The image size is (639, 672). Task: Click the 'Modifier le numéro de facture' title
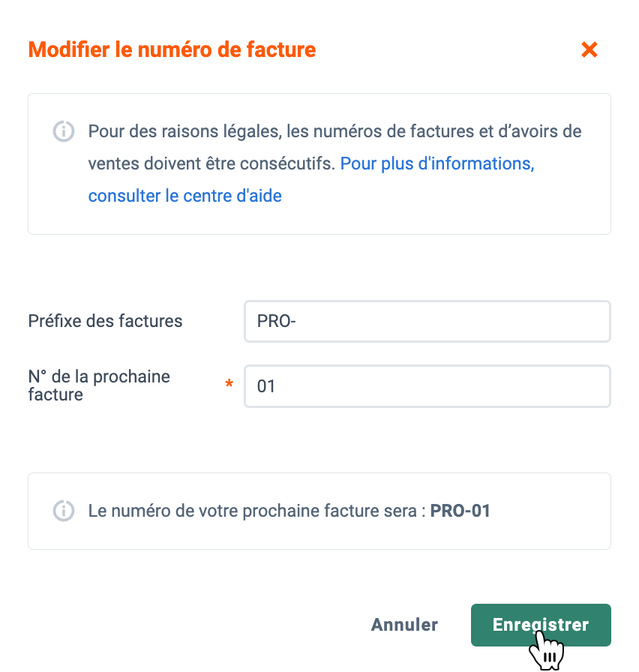pyautogui.click(x=172, y=49)
